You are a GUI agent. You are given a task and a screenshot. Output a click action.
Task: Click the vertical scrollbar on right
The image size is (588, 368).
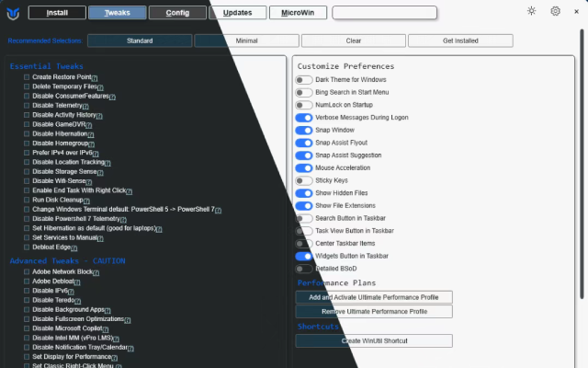pyautogui.click(x=582, y=164)
